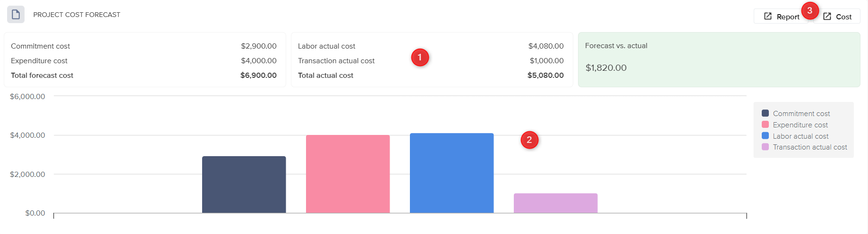Open the Report link

pyautogui.click(x=782, y=17)
